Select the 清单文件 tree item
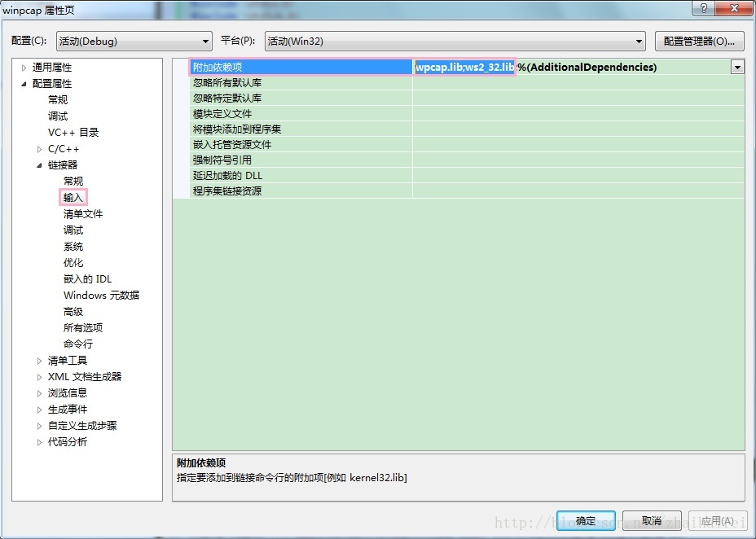 click(83, 214)
